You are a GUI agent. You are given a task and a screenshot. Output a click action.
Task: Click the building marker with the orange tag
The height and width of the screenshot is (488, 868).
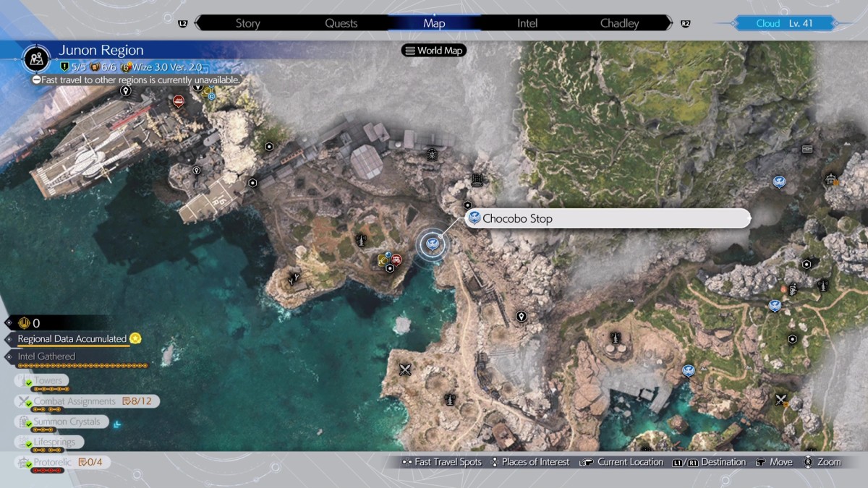tap(830, 179)
